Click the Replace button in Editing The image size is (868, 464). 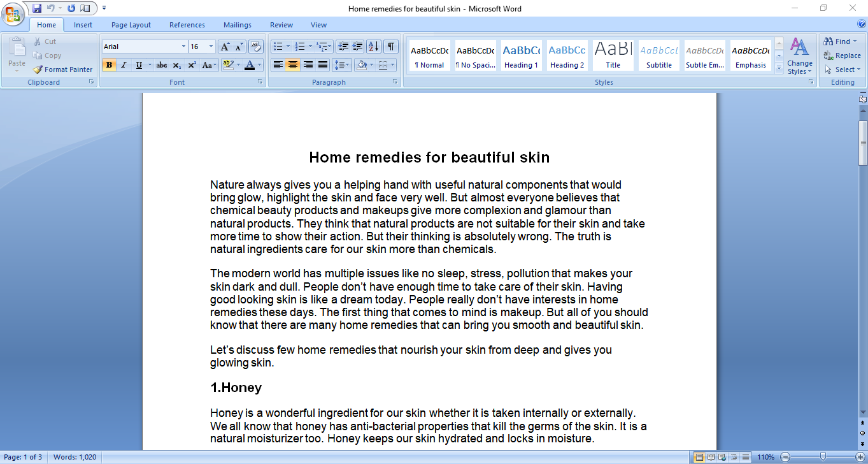pos(842,55)
